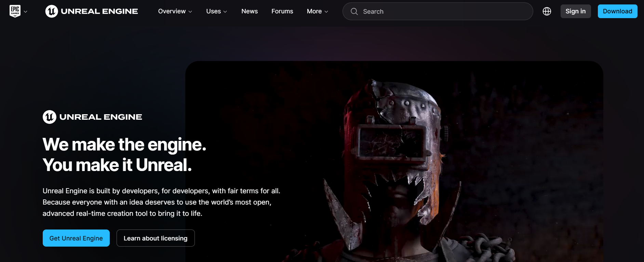This screenshot has height=262, width=644.
Task: Click the Sign in button
Action: (576, 11)
